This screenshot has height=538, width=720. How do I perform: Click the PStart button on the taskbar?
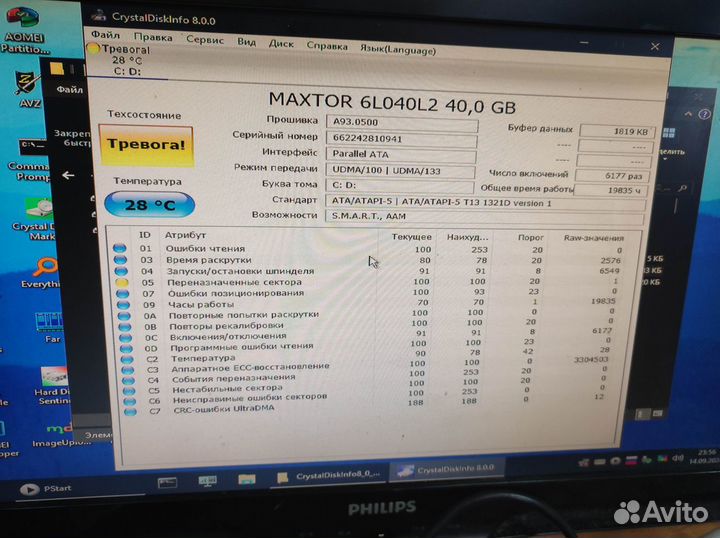[47, 488]
